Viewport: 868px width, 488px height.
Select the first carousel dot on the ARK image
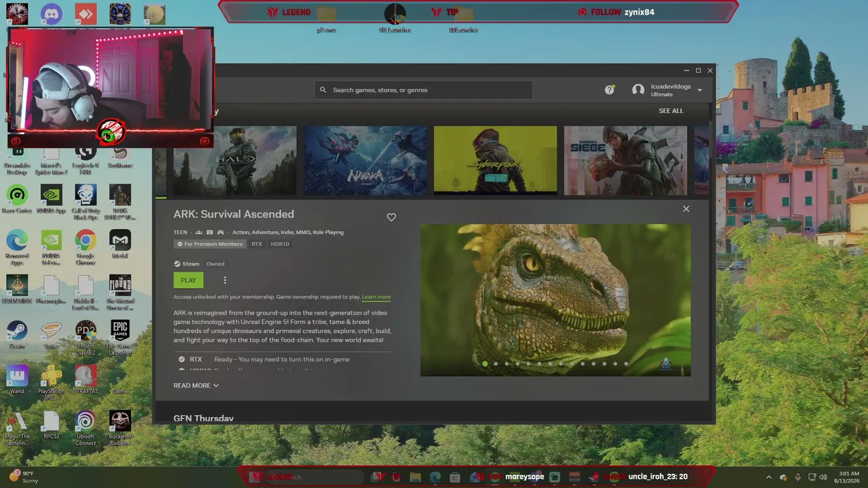pos(485,364)
